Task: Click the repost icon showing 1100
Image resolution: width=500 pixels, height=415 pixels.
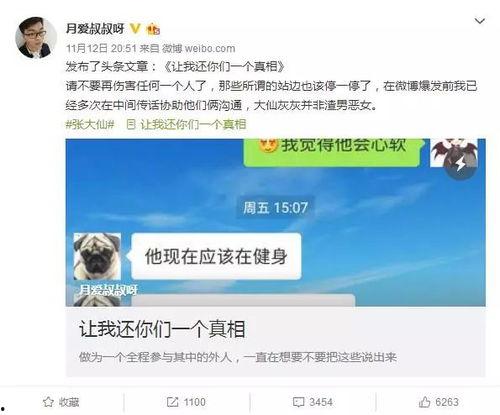Action: point(172,402)
